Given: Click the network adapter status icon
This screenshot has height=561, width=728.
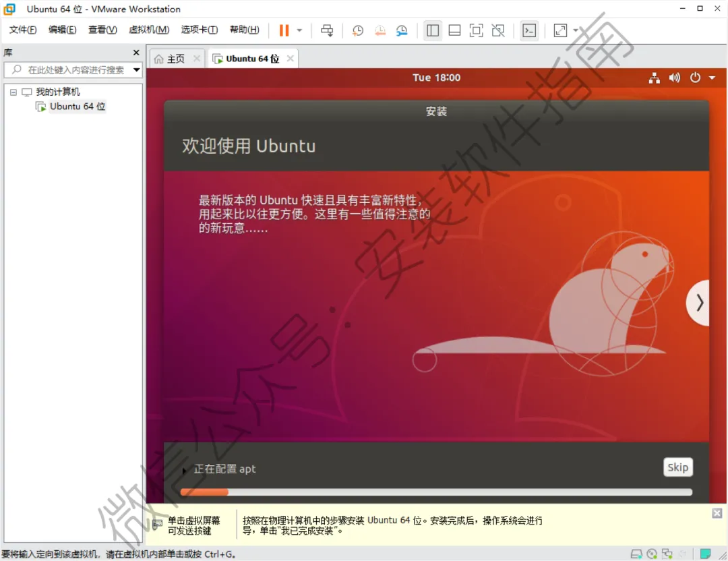Looking at the screenshot, I should click(667, 554).
